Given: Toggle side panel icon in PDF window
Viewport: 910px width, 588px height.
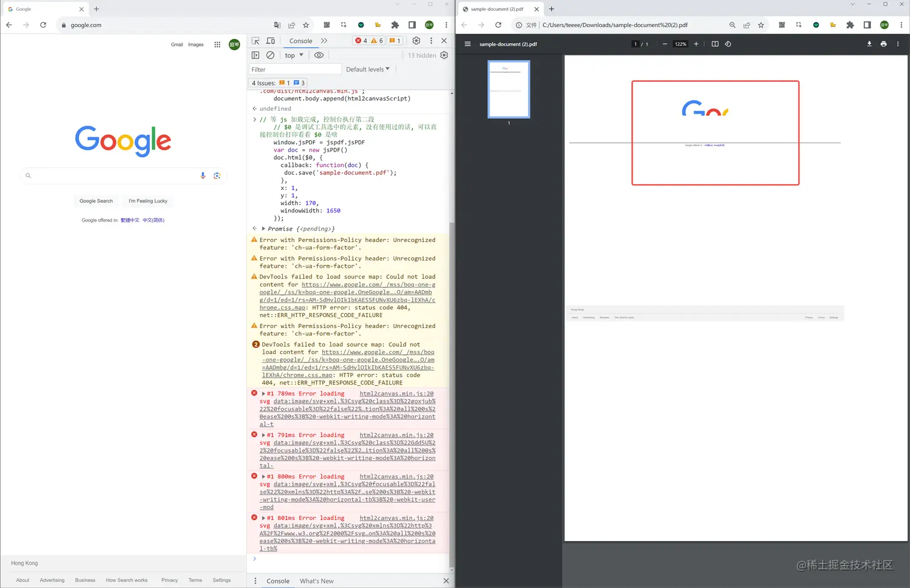Looking at the screenshot, I should 867,25.
